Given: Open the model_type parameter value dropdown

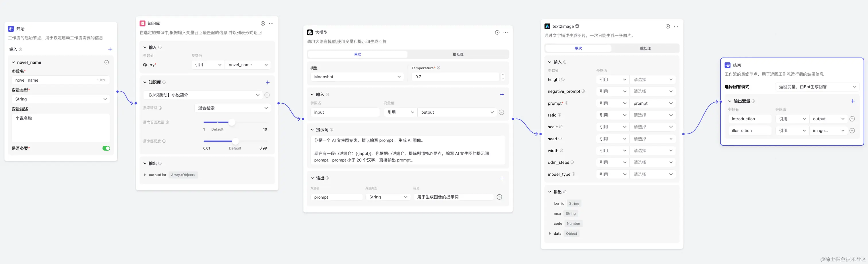Looking at the screenshot, I should (653, 174).
